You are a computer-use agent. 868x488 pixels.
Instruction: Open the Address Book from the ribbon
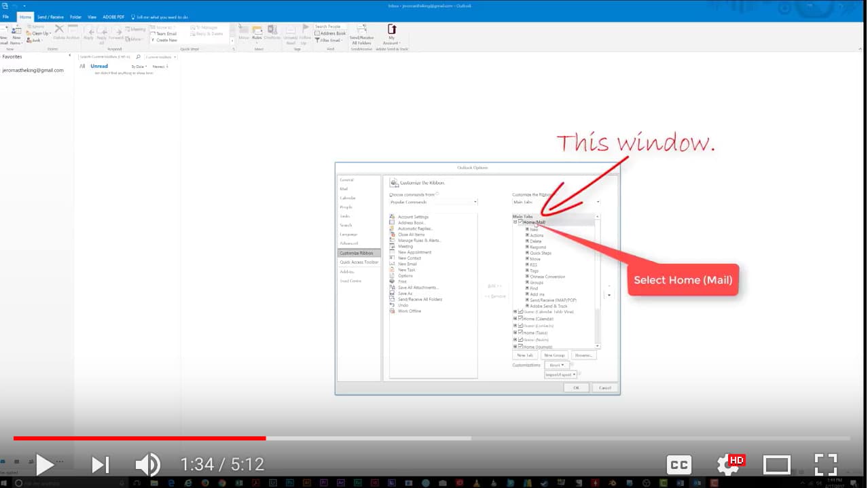click(x=331, y=34)
